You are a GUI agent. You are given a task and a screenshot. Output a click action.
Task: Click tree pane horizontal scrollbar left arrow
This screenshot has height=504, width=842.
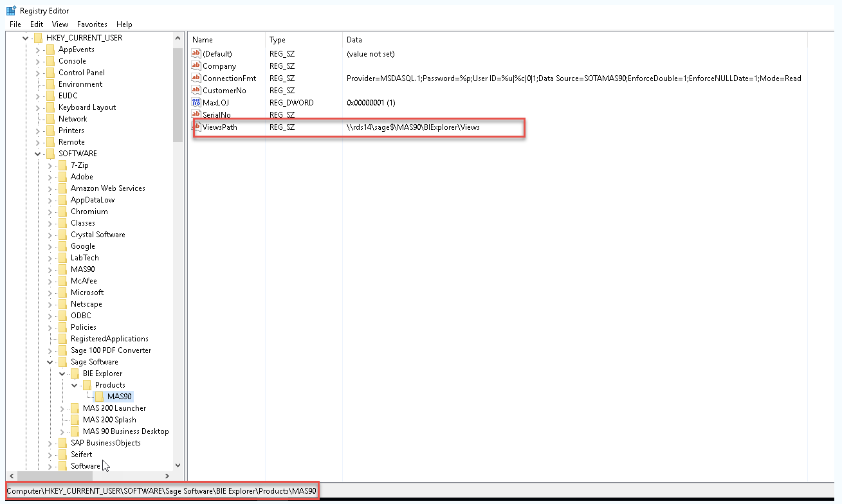[11, 476]
